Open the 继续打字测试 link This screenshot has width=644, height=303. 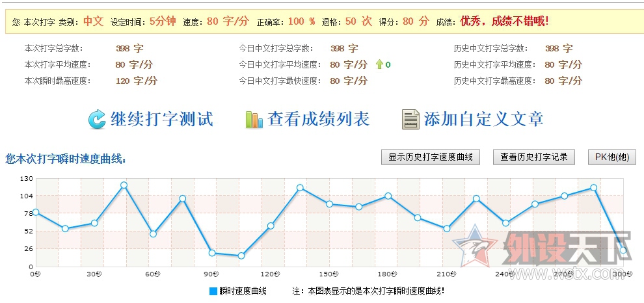[x=162, y=120]
